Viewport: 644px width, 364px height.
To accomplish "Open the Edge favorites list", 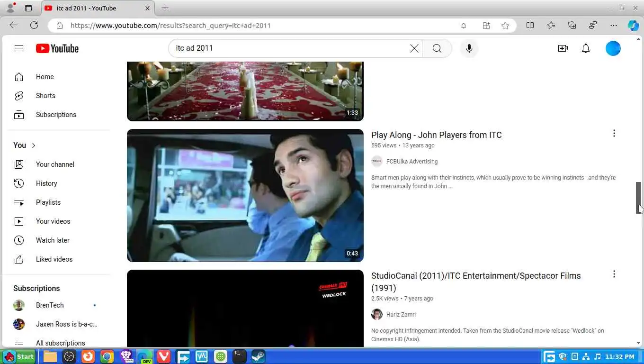I will [x=551, y=26].
